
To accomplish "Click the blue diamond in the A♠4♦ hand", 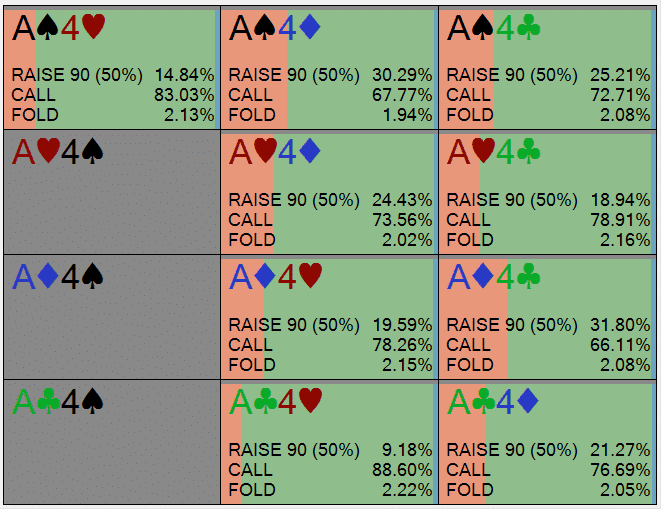I will [x=309, y=28].
